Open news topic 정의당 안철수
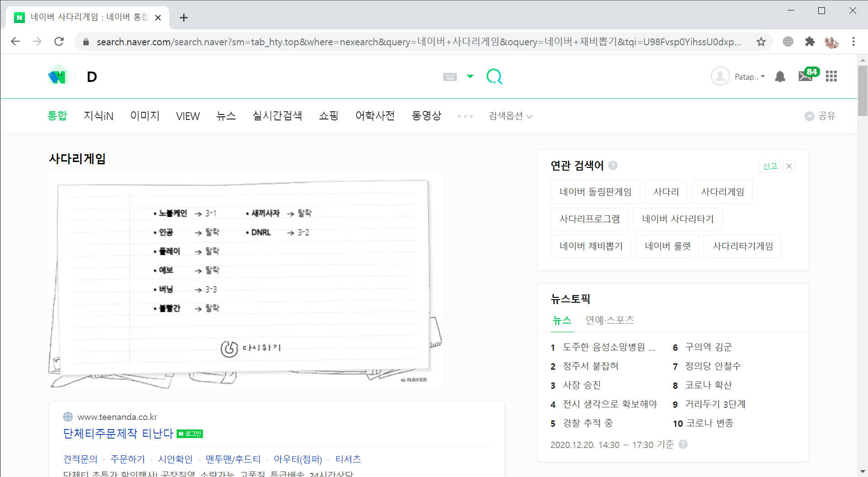 pos(713,366)
